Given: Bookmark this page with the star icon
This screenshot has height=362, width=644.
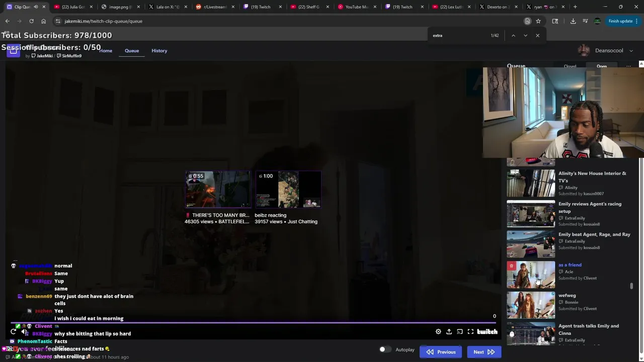Looking at the screenshot, I should (538, 21).
